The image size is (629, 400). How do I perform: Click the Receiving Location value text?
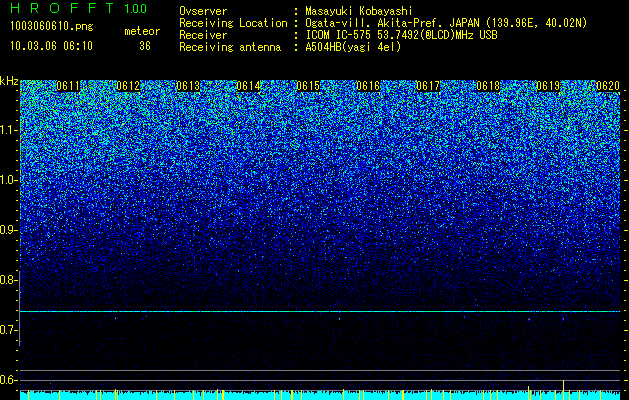click(446, 23)
